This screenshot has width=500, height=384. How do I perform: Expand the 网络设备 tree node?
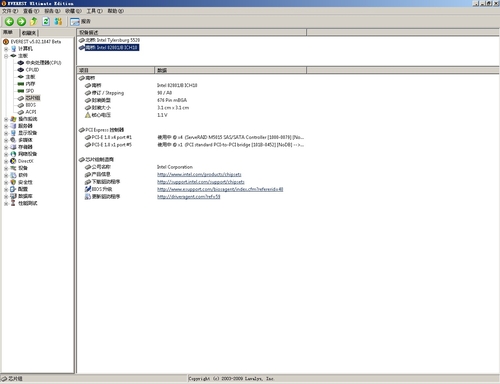click(x=6, y=154)
